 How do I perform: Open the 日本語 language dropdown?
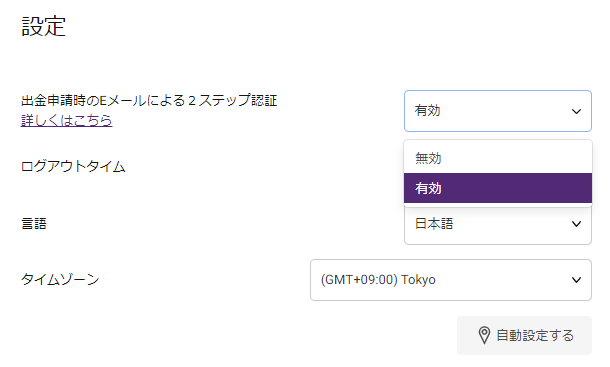coord(498,225)
